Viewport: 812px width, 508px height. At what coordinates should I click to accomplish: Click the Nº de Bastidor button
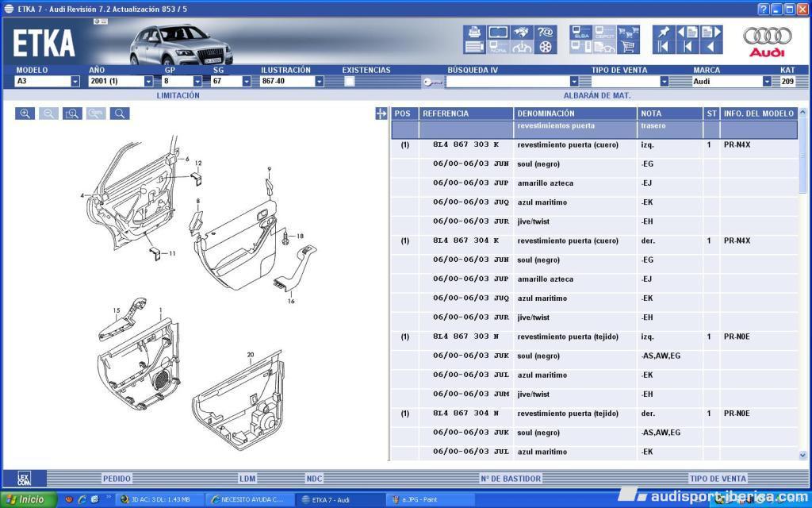(x=511, y=479)
